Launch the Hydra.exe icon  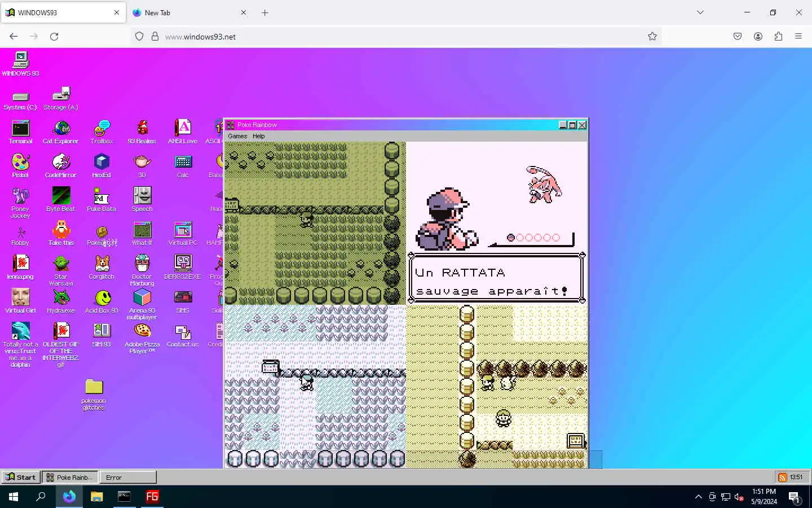[x=61, y=302]
